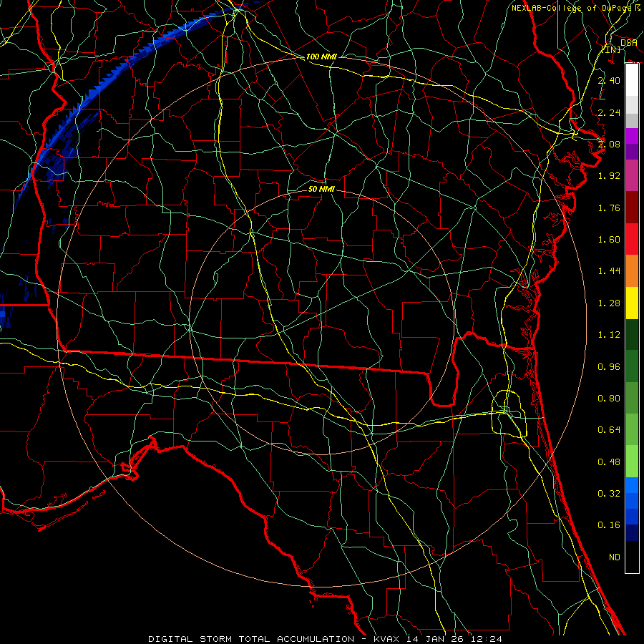Click the '1.44' scale value
Image resolution: width=644 pixels, height=644 pixels.
click(x=609, y=271)
